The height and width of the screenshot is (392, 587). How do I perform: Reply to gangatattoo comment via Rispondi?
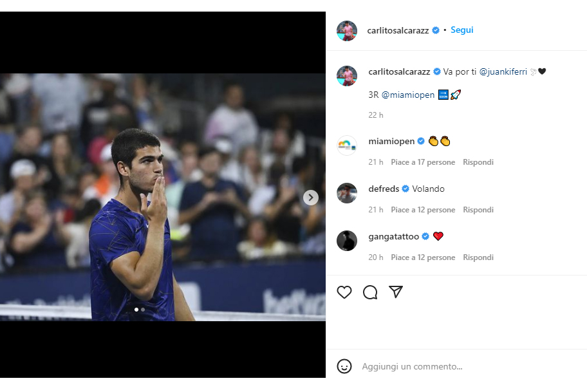point(478,257)
